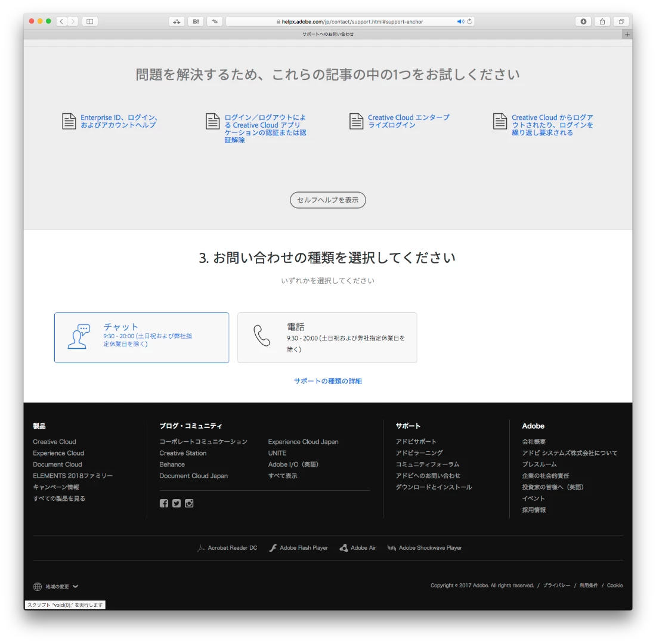Viewport: 656px width, 644px height.
Task: Expand the 地域の変更 region dropdown chevron
Action: (75, 587)
